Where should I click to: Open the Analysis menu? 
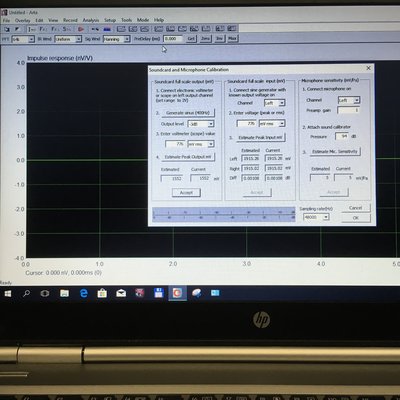[91, 20]
